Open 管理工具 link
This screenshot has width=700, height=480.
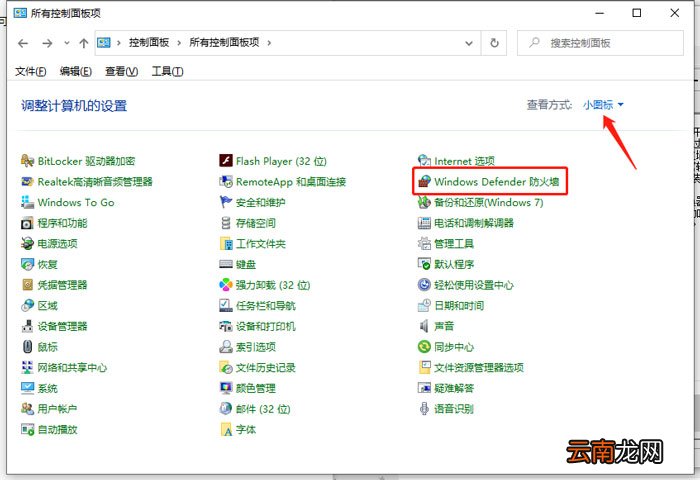coord(454,243)
